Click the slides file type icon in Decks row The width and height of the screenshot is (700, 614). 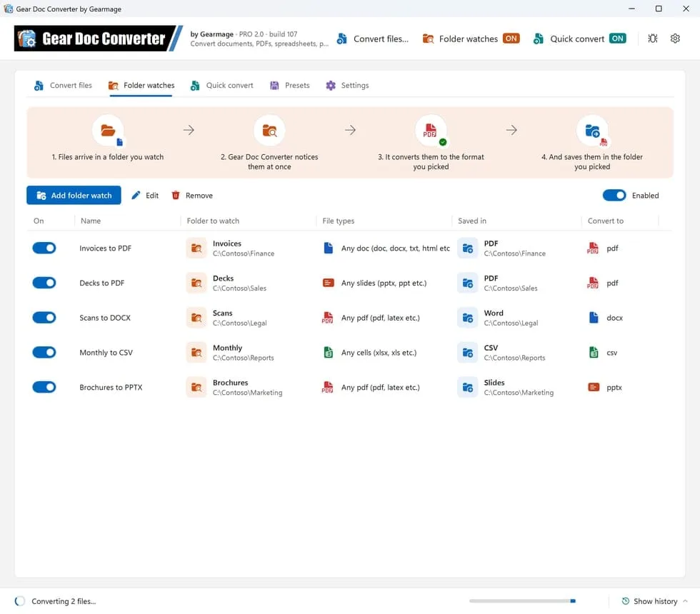click(x=328, y=283)
